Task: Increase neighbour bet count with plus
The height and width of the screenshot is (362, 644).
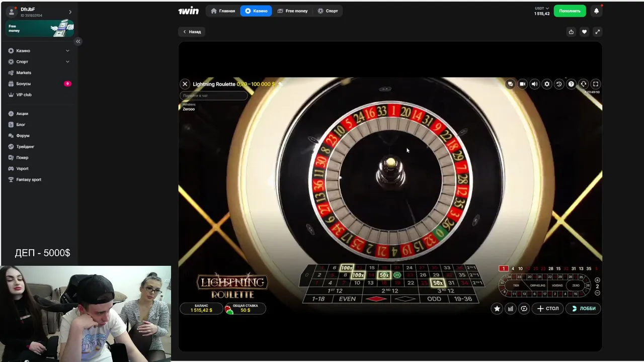Action: pos(597,280)
